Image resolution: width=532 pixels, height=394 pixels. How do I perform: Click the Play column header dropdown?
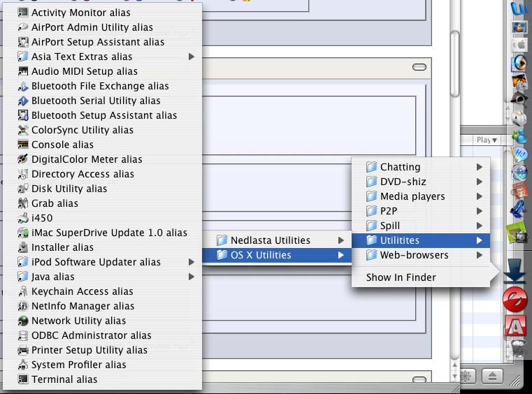click(x=487, y=140)
